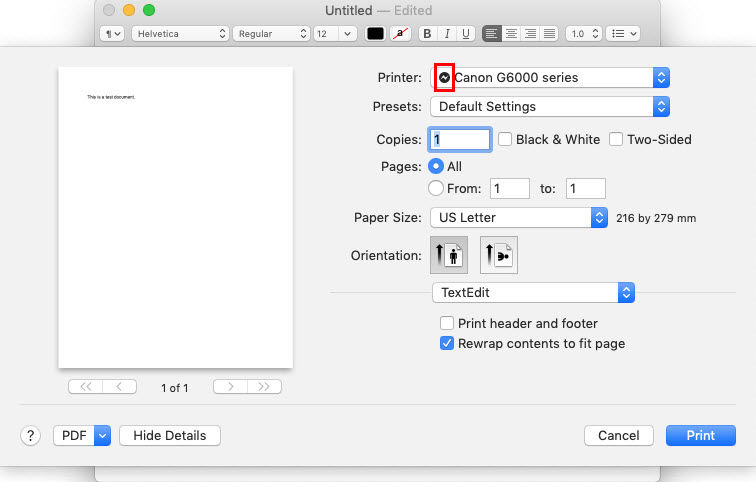Click the yellow minimize window button
The height and width of the screenshot is (482, 756).
129,10
